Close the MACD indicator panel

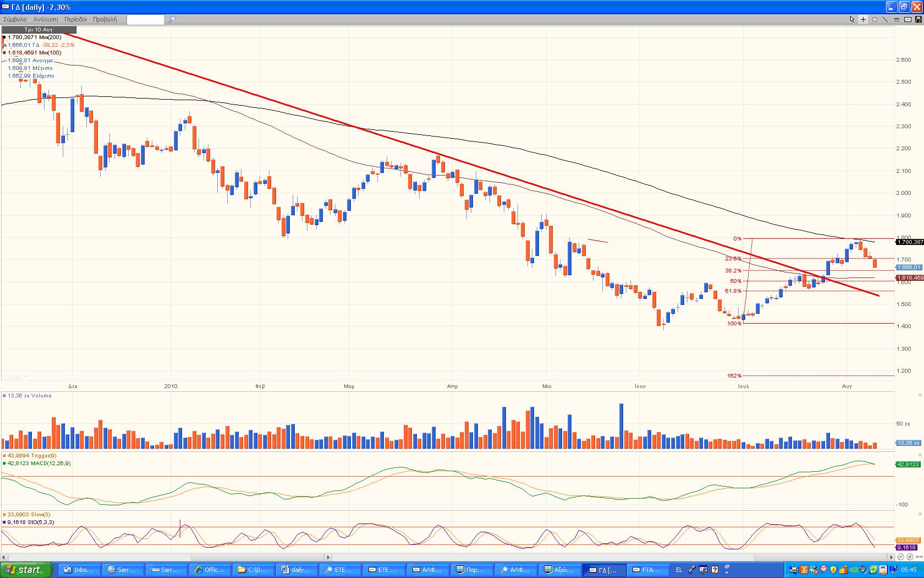point(920,456)
